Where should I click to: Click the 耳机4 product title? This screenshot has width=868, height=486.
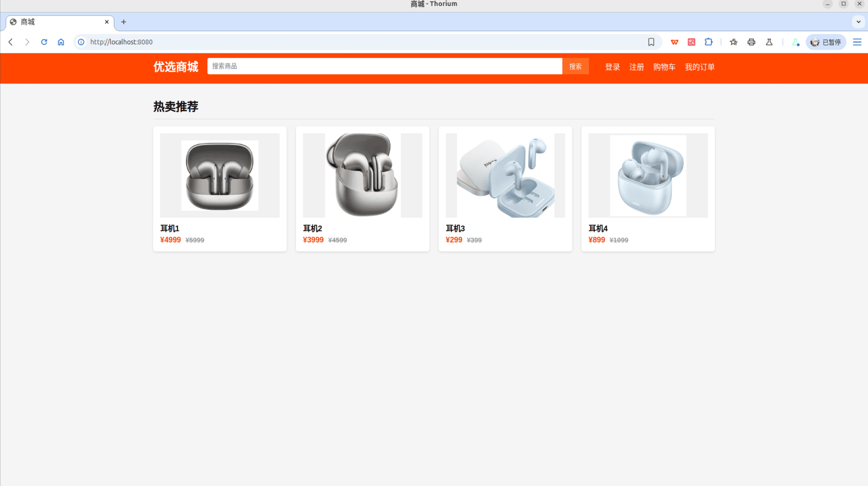coord(598,228)
